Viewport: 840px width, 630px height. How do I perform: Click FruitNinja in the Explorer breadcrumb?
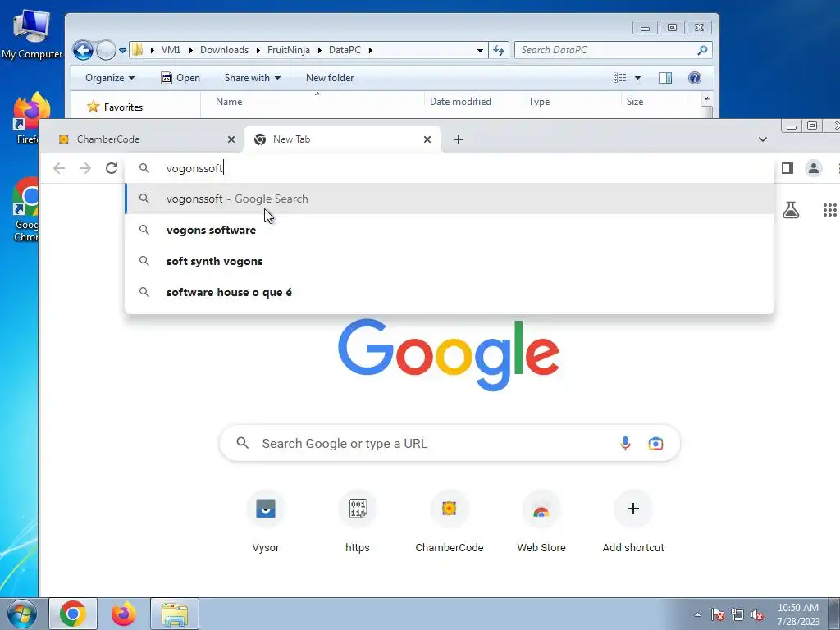coord(288,50)
